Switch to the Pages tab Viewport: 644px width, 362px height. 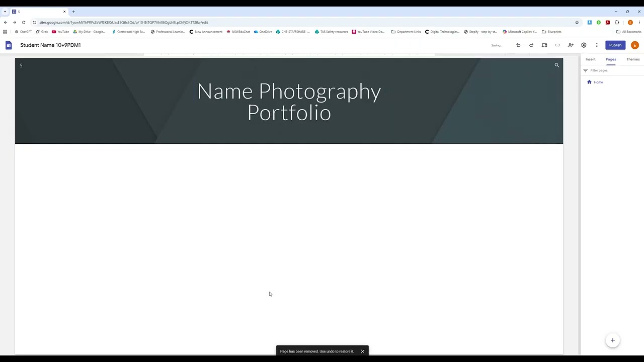611,59
